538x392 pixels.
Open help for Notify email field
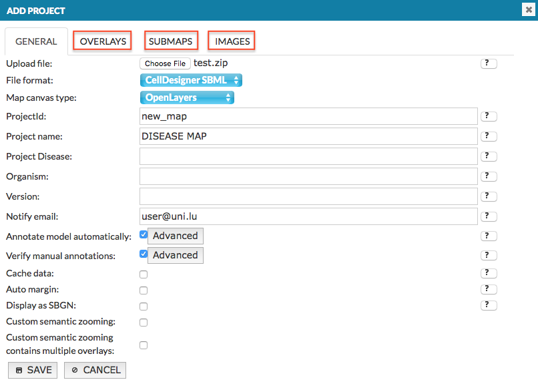(489, 216)
